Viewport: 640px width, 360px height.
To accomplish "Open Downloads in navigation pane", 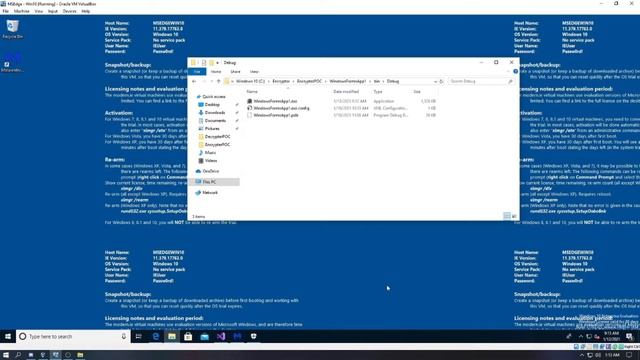I will [x=215, y=113].
